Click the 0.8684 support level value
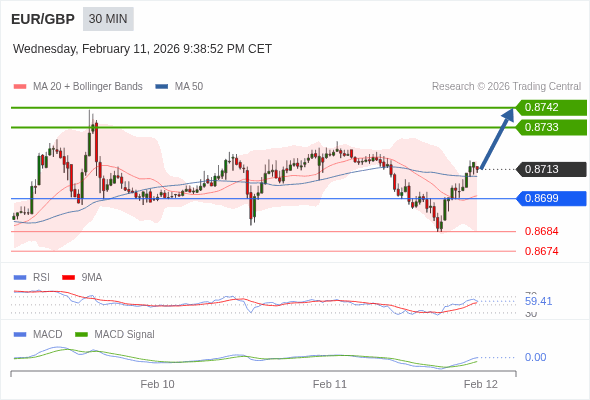 [541, 231]
